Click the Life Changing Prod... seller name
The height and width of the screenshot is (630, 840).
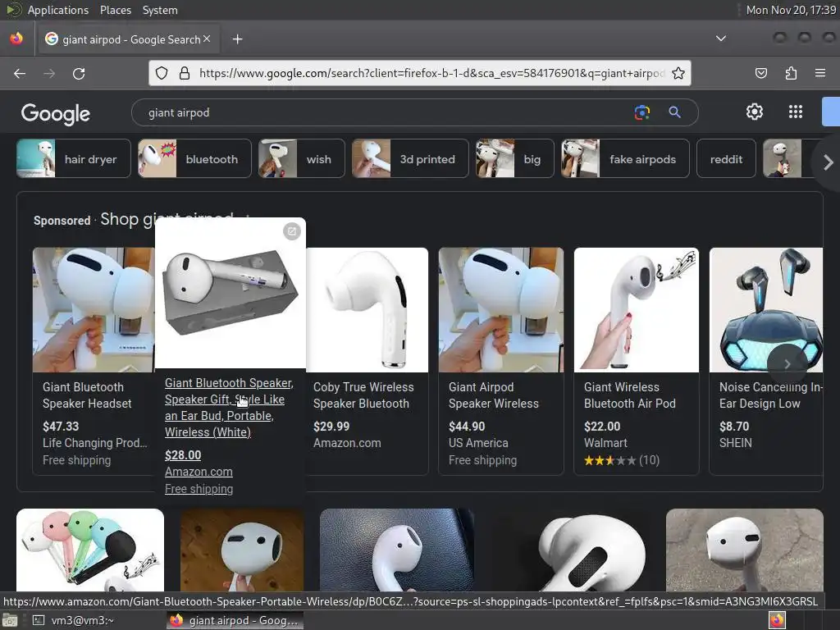pos(95,443)
